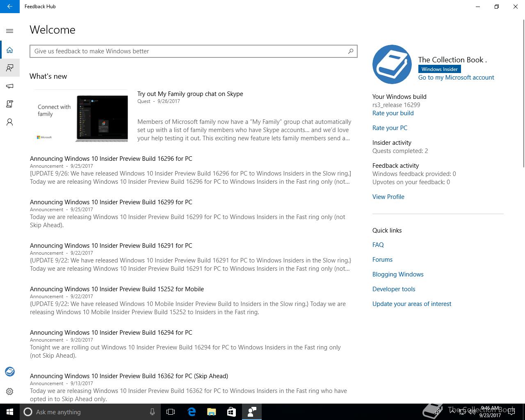Open Microsoft Store from taskbar
Viewport: 525px width, 420px height.
click(231, 412)
